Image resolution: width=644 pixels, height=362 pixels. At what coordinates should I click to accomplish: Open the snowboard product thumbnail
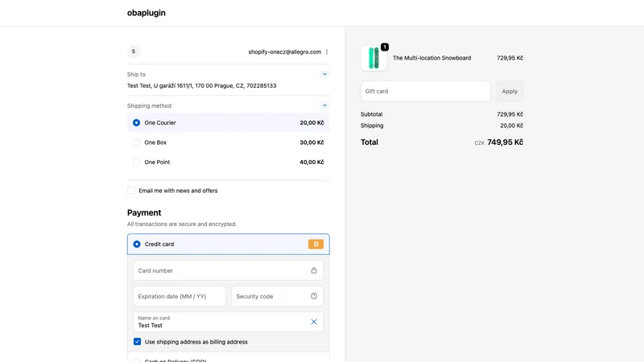click(374, 58)
